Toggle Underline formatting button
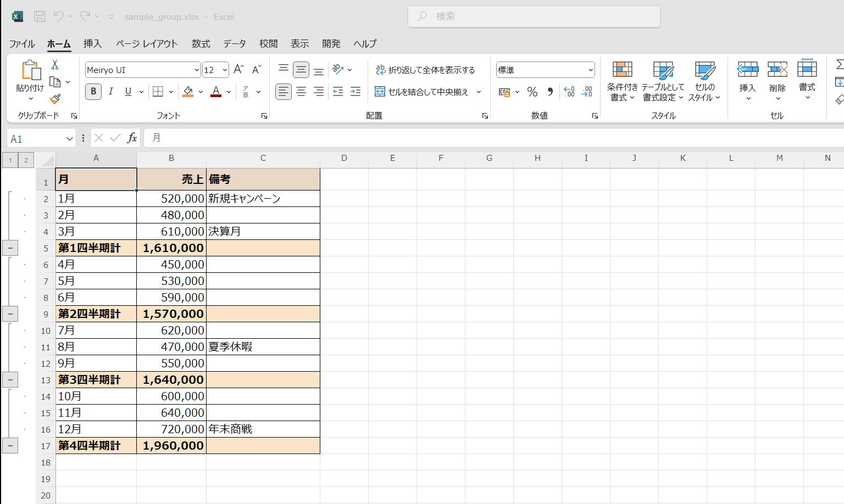Viewport: 844px width, 504px height. click(x=128, y=91)
